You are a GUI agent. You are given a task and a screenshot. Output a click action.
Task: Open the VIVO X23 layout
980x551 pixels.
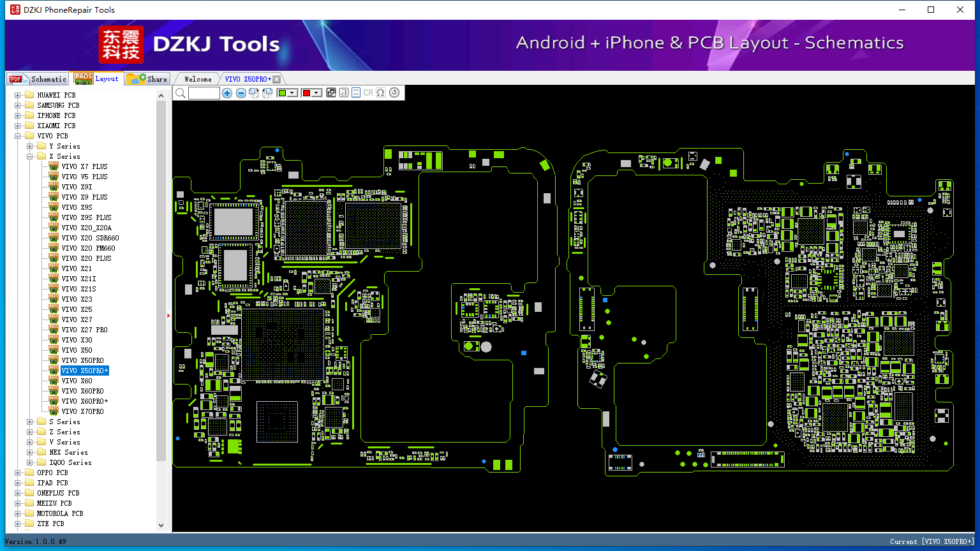pos(77,299)
